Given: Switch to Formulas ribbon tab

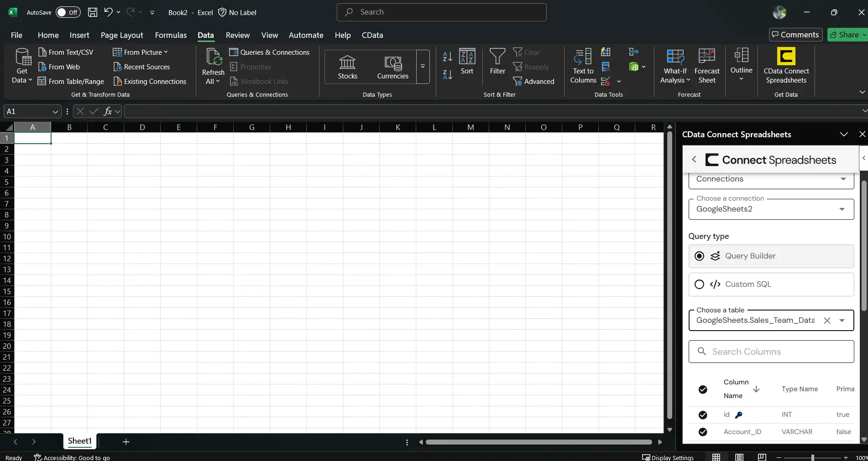Looking at the screenshot, I should 171,35.
